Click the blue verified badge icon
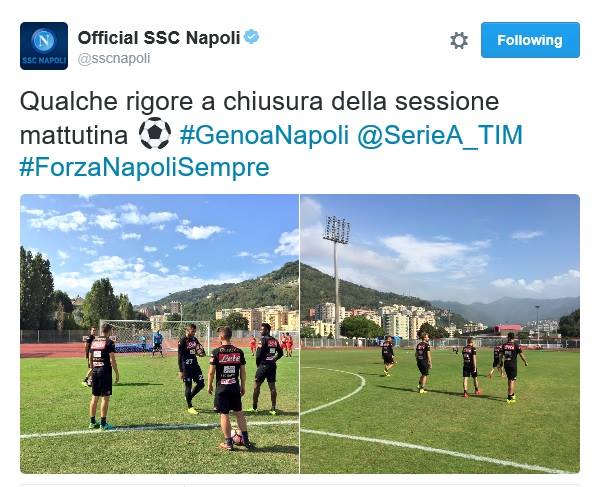 point(252,37)
